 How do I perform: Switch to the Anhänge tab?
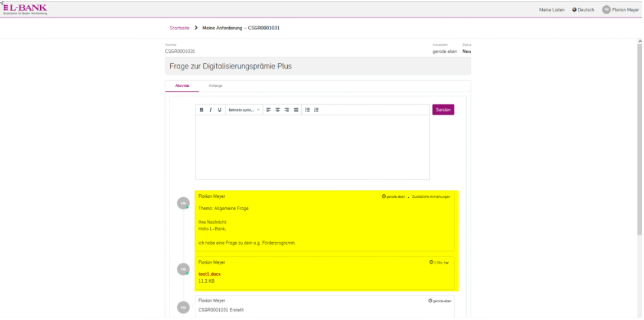[215, 86]
